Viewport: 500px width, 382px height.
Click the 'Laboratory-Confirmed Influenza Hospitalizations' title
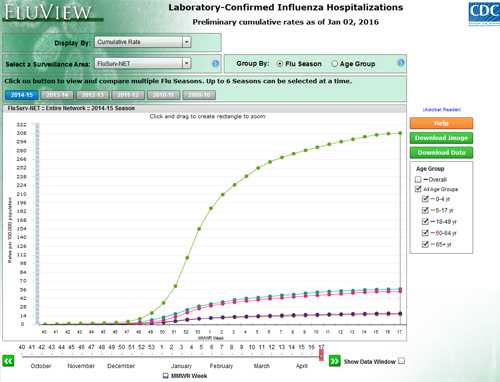coord(286,7)
